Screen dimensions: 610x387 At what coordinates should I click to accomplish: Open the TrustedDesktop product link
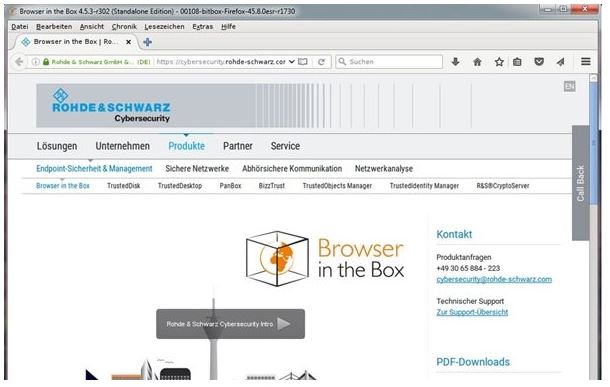click(x=180, y=186)
